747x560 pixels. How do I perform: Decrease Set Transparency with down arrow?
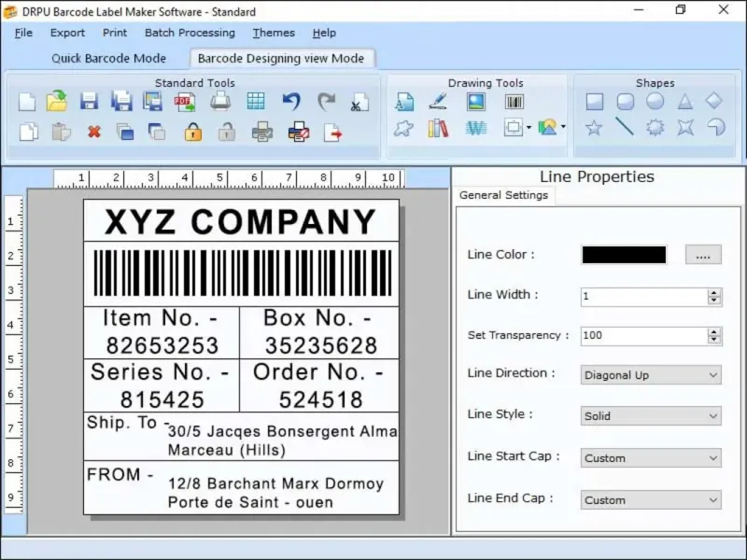713,340
